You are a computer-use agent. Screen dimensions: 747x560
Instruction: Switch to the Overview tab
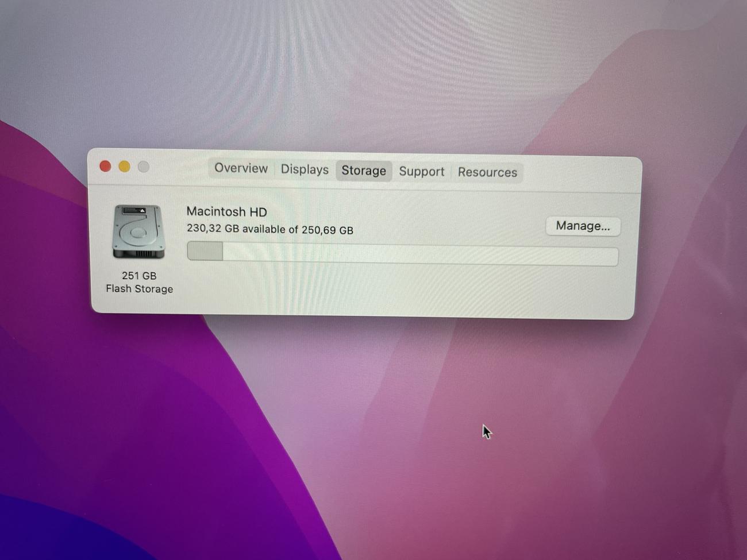point(241,168)
